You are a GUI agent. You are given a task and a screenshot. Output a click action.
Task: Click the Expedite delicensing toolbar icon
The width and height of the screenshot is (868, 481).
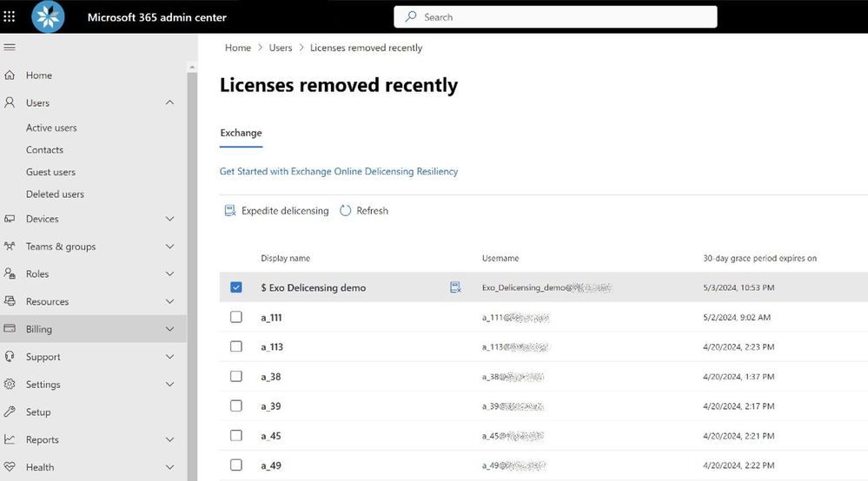pos(229,211)
